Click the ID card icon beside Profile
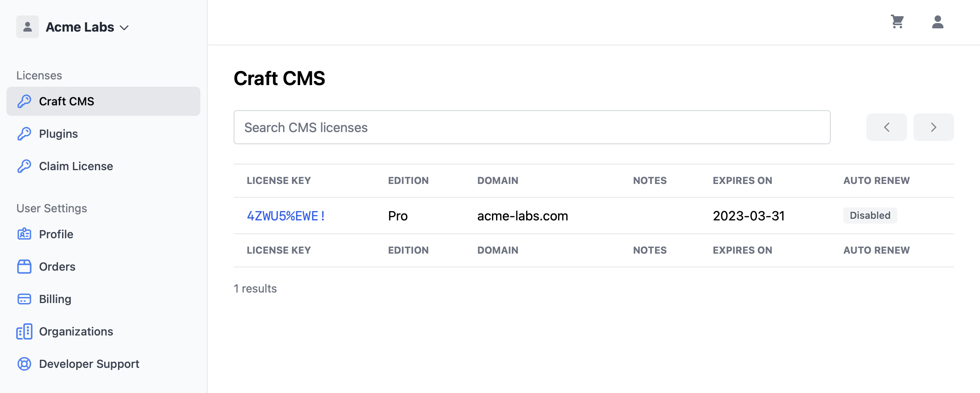 (x=24, y=234)
